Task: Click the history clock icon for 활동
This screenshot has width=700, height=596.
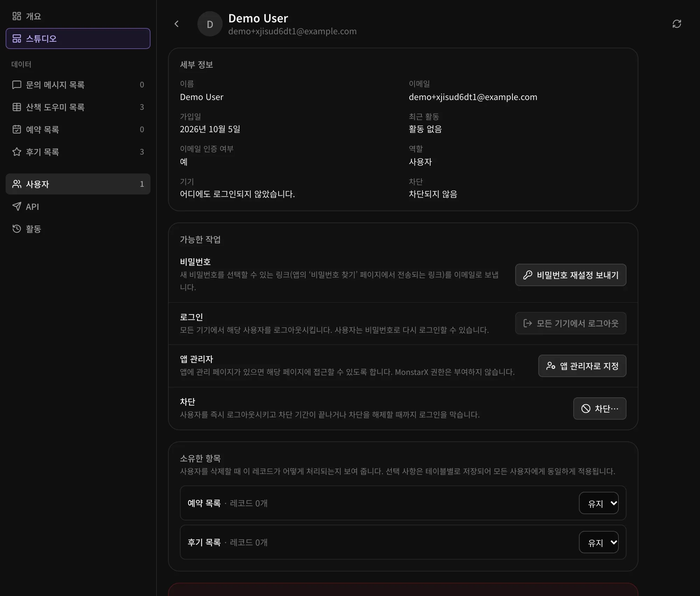Action: pos(17,229)
